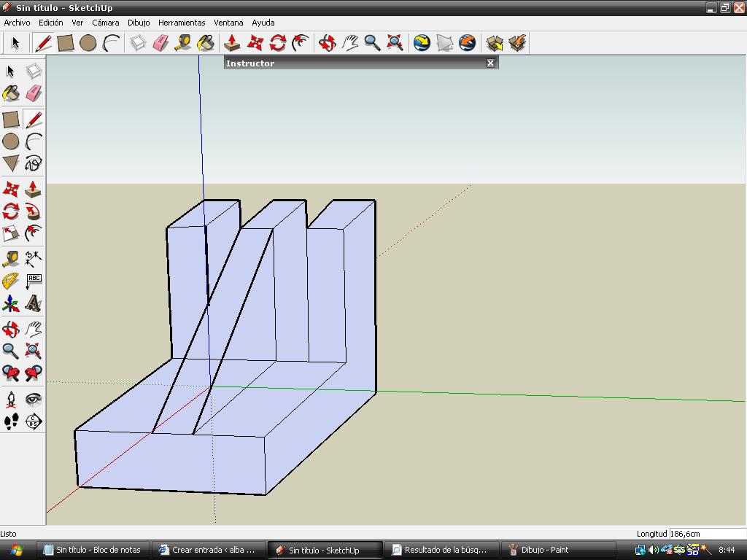This screenshot has width=747, height=560.
Task: Switch to Bloc de notas in taskbar
Action: 93,550
